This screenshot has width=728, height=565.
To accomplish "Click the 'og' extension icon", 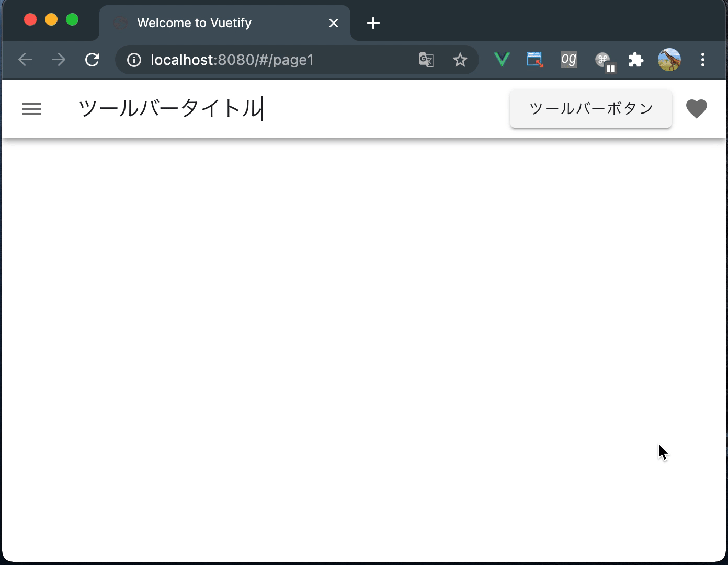I will (569, 59).
